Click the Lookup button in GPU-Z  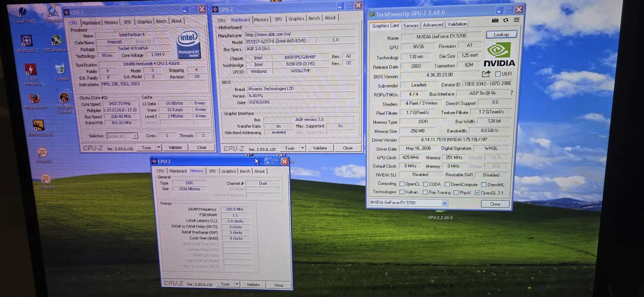pos(501,35)
